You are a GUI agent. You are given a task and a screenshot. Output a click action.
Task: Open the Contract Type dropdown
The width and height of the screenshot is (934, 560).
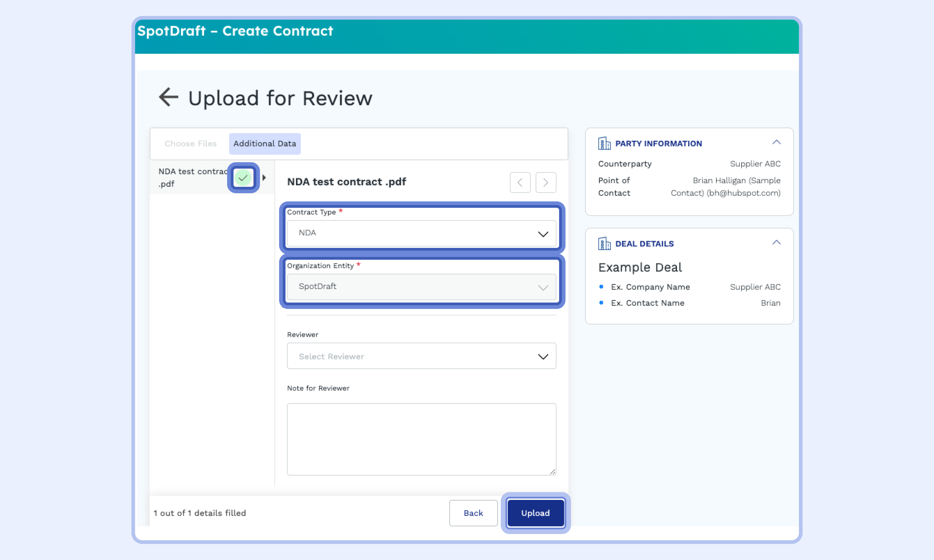point(421,233)
